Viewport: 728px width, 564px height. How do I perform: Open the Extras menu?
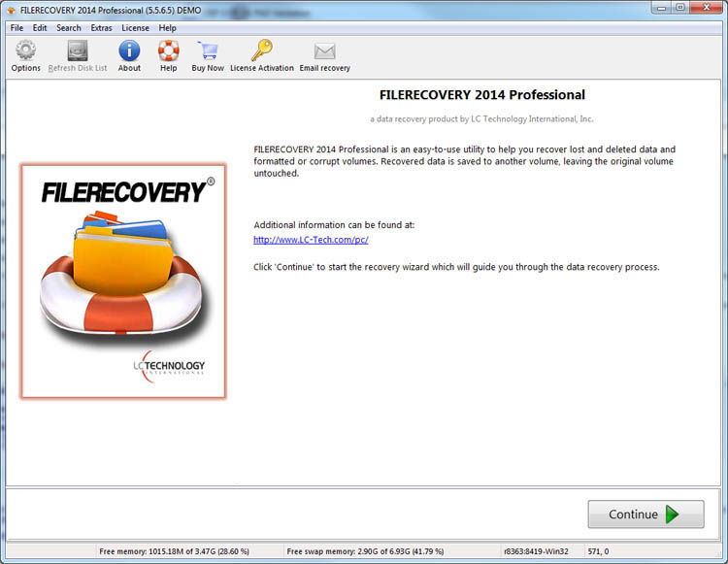pyautogui.click(x=101, y=28)
